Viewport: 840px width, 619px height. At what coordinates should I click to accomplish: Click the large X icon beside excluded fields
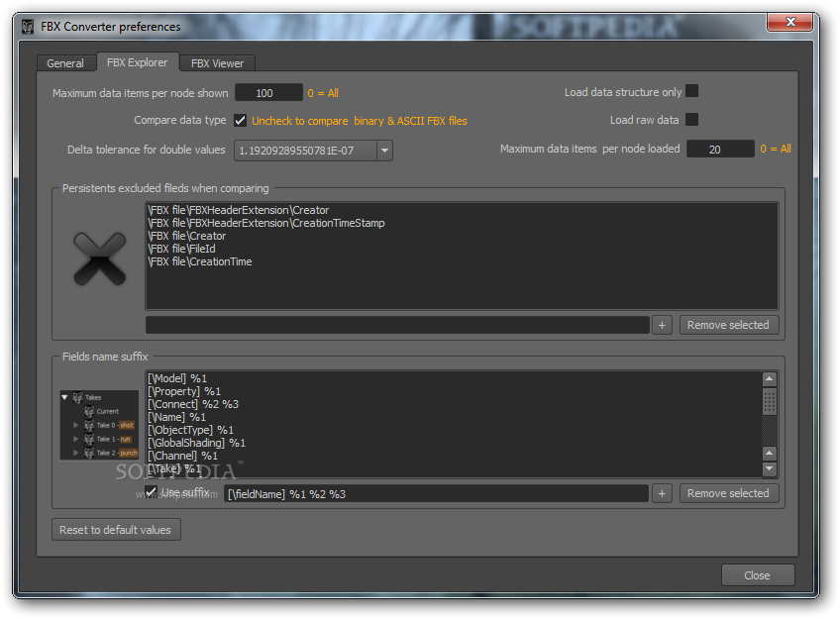click(100, 258)
